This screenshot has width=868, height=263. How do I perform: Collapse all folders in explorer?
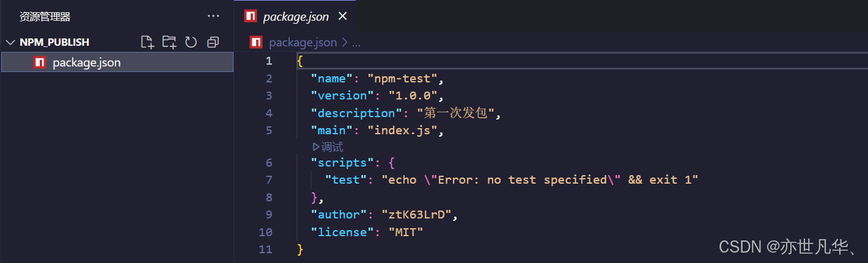point(213,42)
